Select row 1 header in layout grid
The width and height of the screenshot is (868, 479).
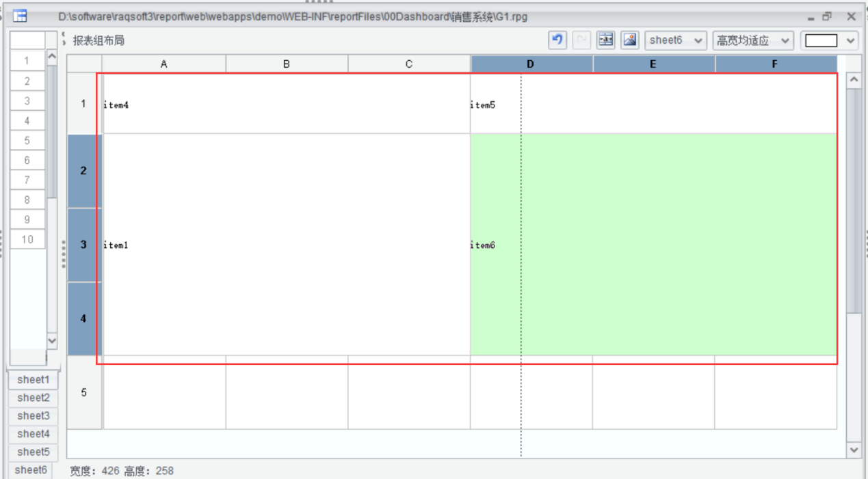[84, 104]
